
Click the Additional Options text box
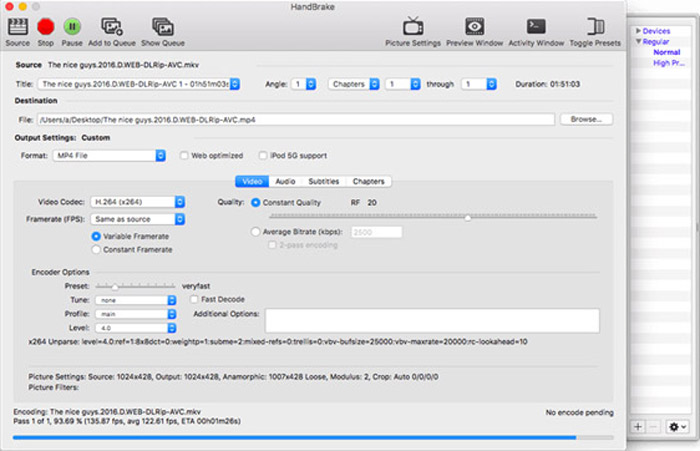point(432,321)
